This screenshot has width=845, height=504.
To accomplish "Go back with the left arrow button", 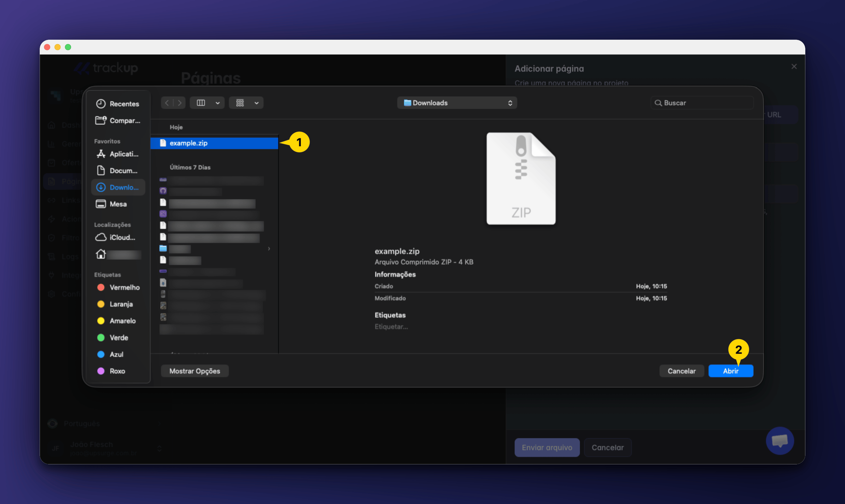I will point(167,103).
